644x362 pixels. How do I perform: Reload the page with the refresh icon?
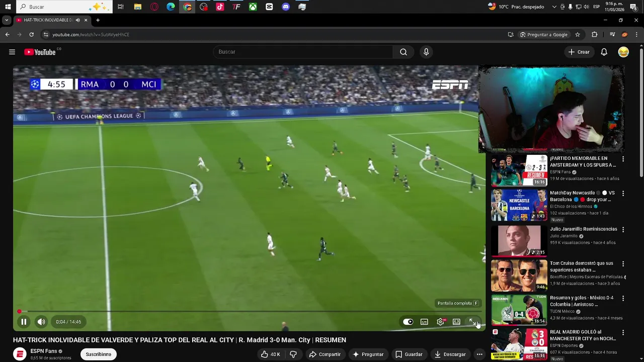(31, 35)
